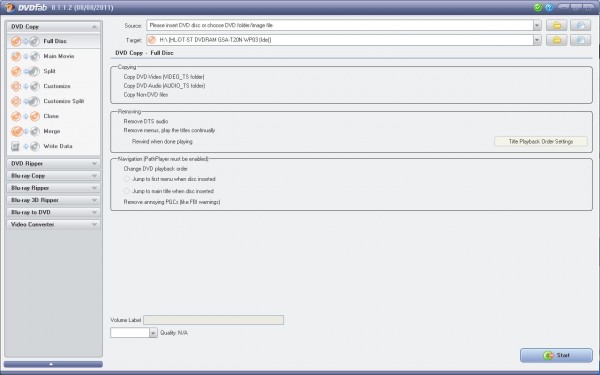Open the Merge copy mode
600x375 pixels.
(x=54, y=131)
